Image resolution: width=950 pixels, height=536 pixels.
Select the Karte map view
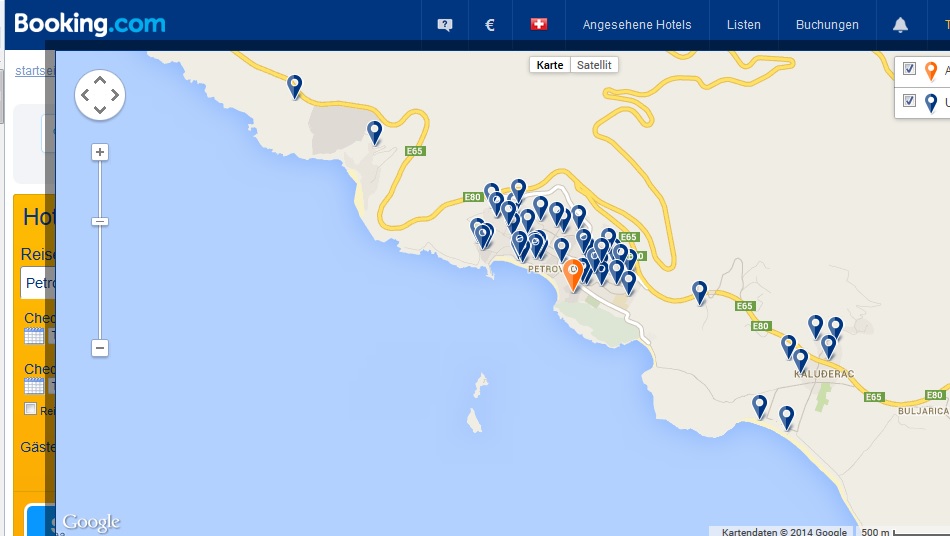coord(550,65)
